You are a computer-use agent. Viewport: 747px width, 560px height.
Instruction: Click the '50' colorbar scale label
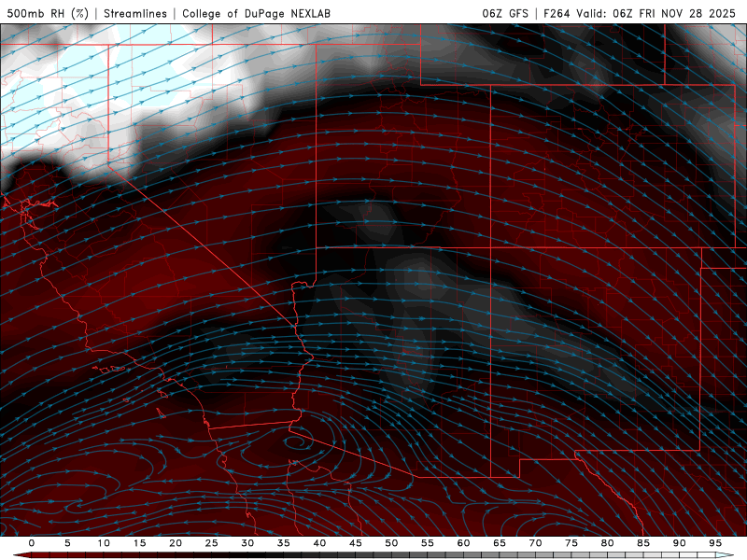(x=391, y=543)
